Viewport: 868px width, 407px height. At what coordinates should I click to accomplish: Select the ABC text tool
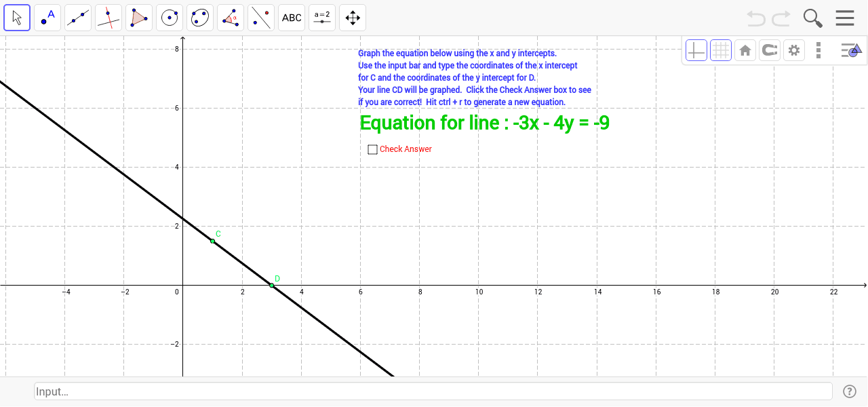tap(291, 17)
